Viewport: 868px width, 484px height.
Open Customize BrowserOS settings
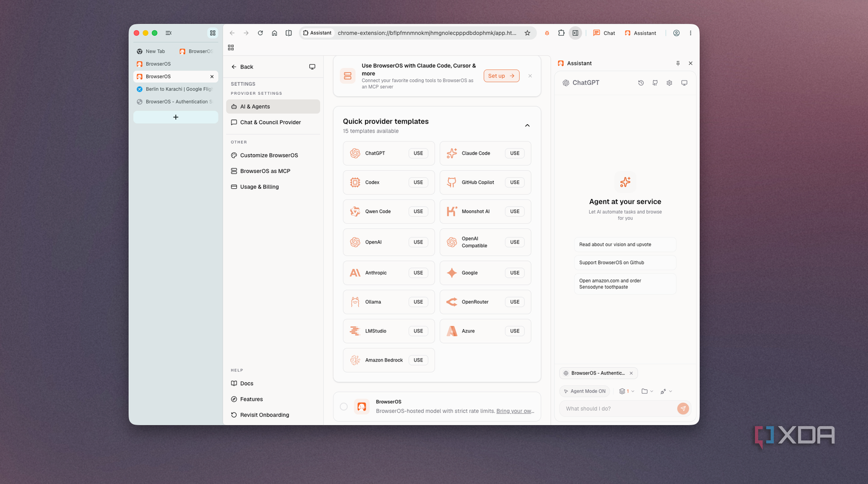tap(273, 156)
